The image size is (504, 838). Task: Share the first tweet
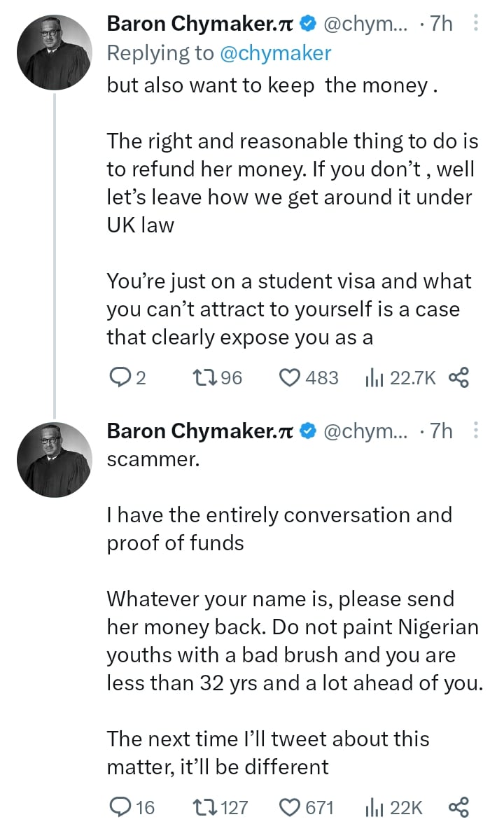[x=458, y=378]
